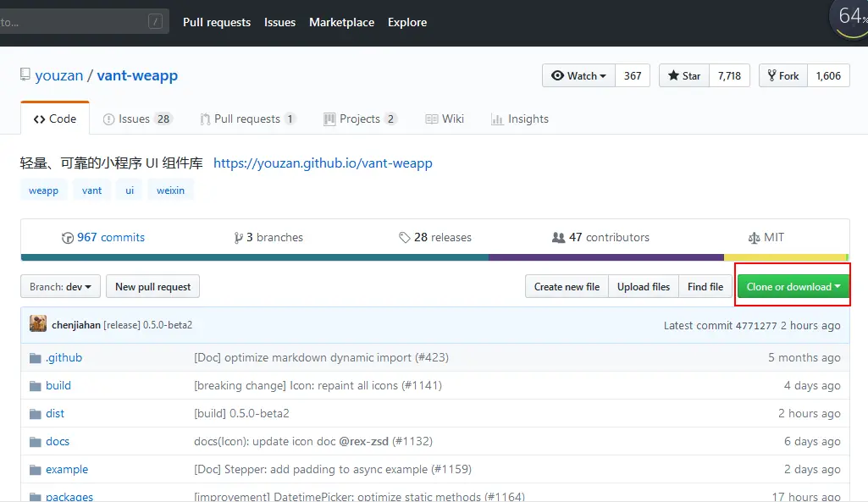Open the Watch dropdown
Viewport: 868px width, 502px height.
[x=579, y=76]
